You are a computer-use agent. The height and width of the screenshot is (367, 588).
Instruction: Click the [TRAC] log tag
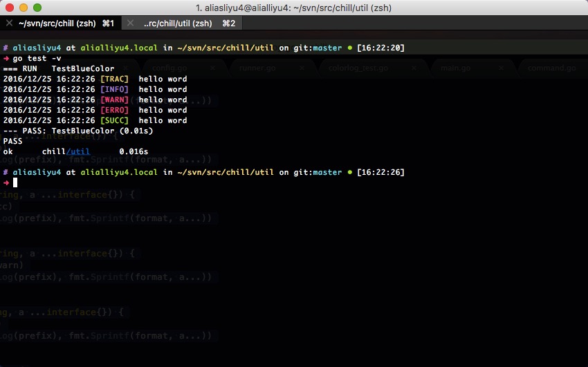(x=114, y=79)
